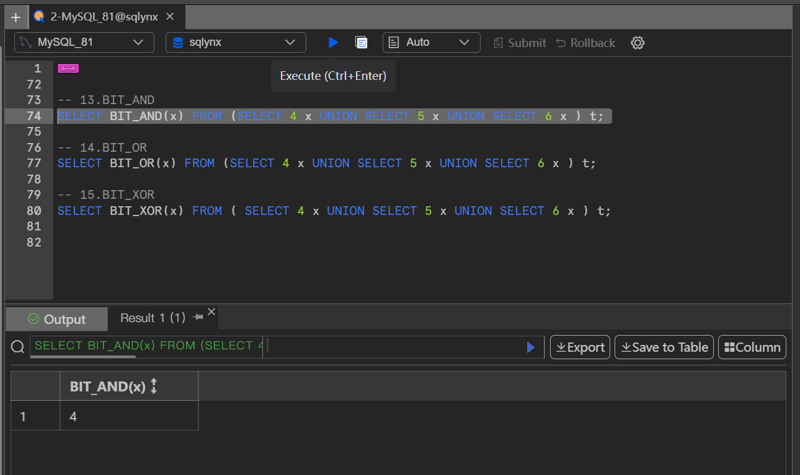Screen dimensions: 800x475
Task: Open editor settings gear icon
Action: [637, 43]
